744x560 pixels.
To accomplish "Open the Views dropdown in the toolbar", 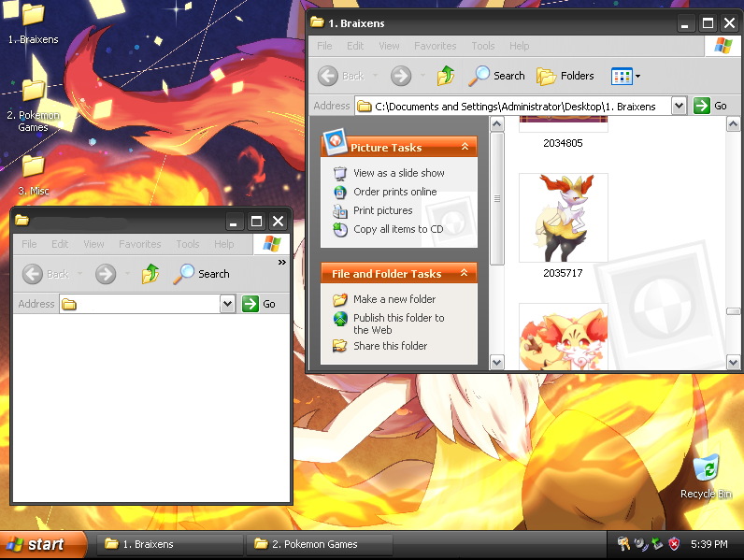I will pos(625,76).
